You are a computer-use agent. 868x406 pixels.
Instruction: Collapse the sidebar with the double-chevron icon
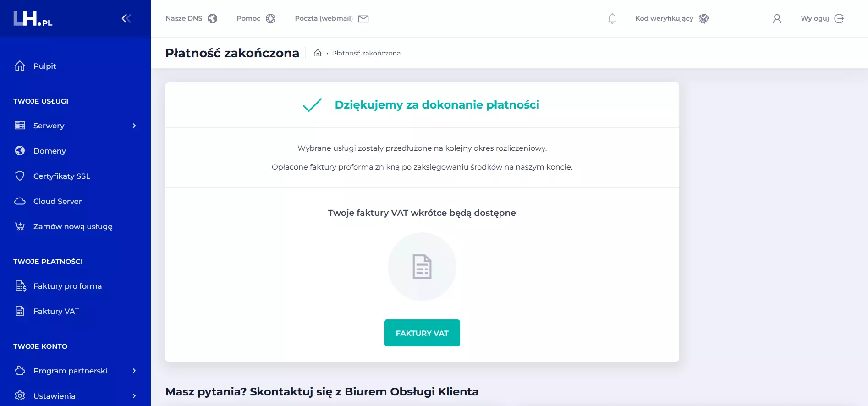[x=126, y=18]
